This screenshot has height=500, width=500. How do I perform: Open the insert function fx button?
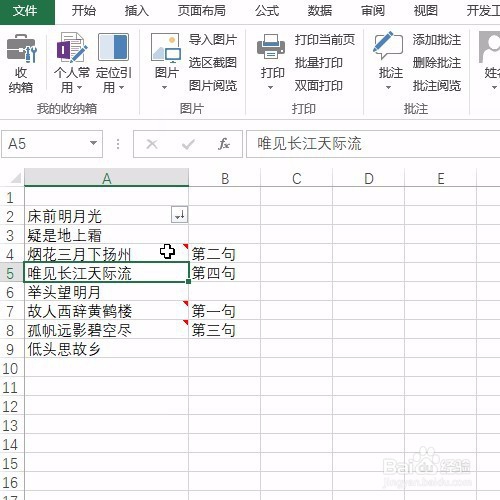(224, 144)
